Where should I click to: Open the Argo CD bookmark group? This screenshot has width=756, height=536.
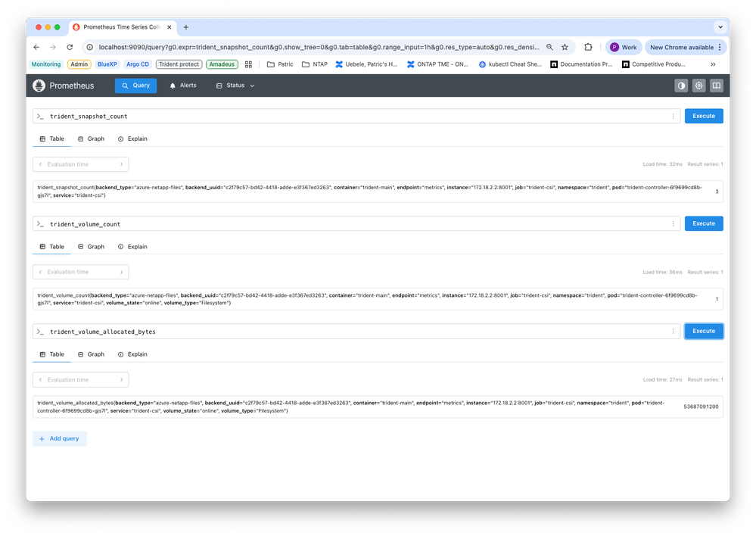(138, 64)
